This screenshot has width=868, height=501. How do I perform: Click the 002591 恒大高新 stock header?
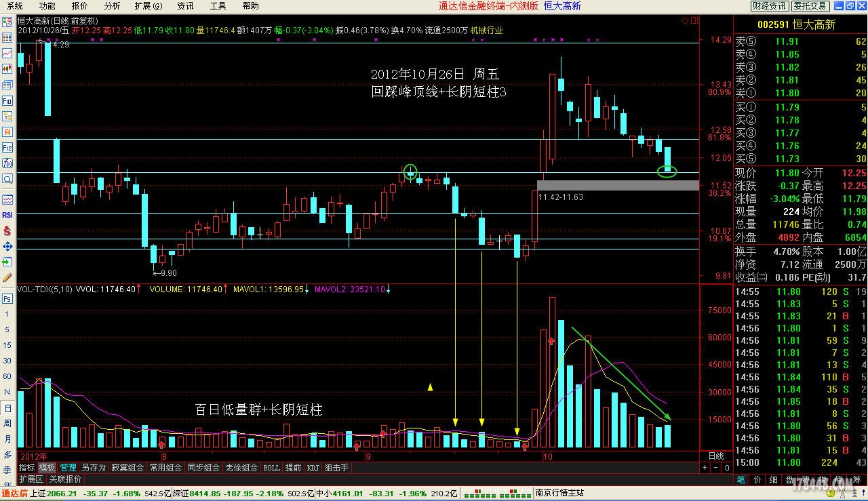click(796, 25)
